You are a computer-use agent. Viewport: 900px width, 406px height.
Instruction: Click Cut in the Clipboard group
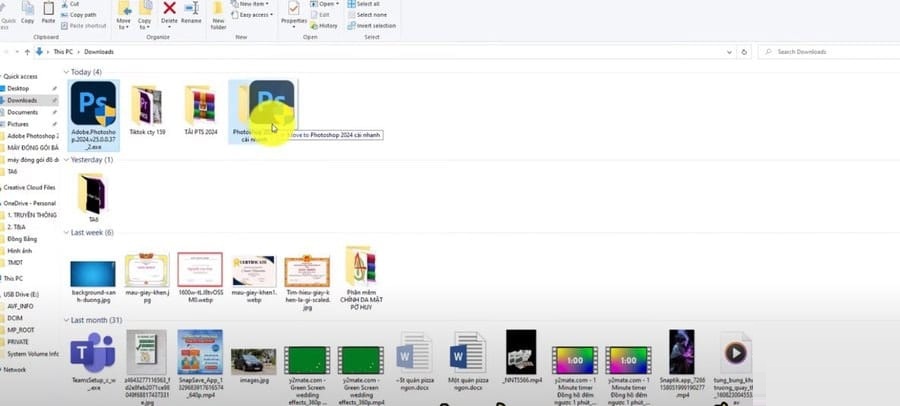70,4
